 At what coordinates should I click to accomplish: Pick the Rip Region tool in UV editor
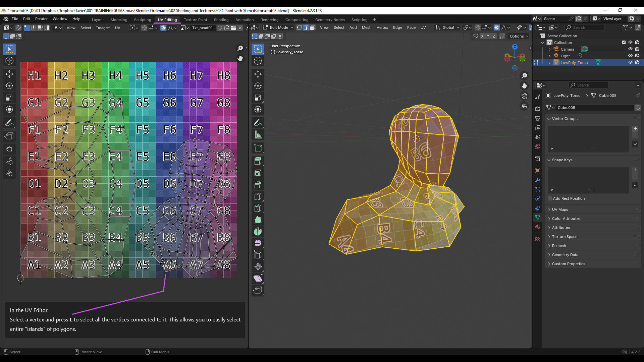point(9,136)
